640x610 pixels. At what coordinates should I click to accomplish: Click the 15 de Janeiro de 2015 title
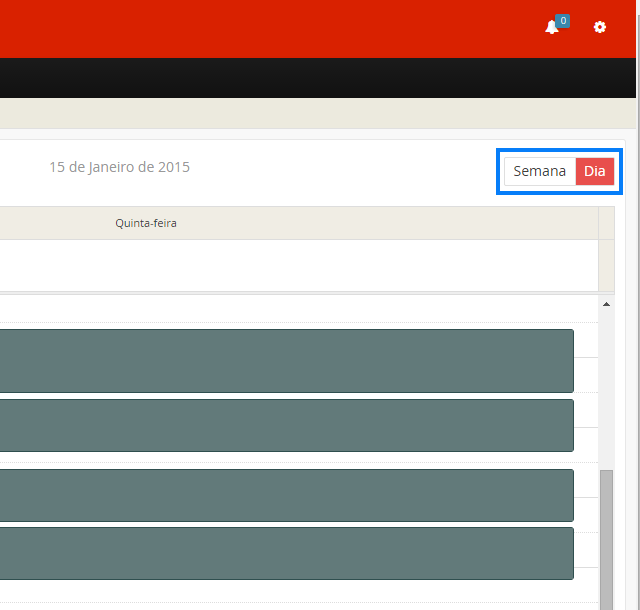point(119,167)
